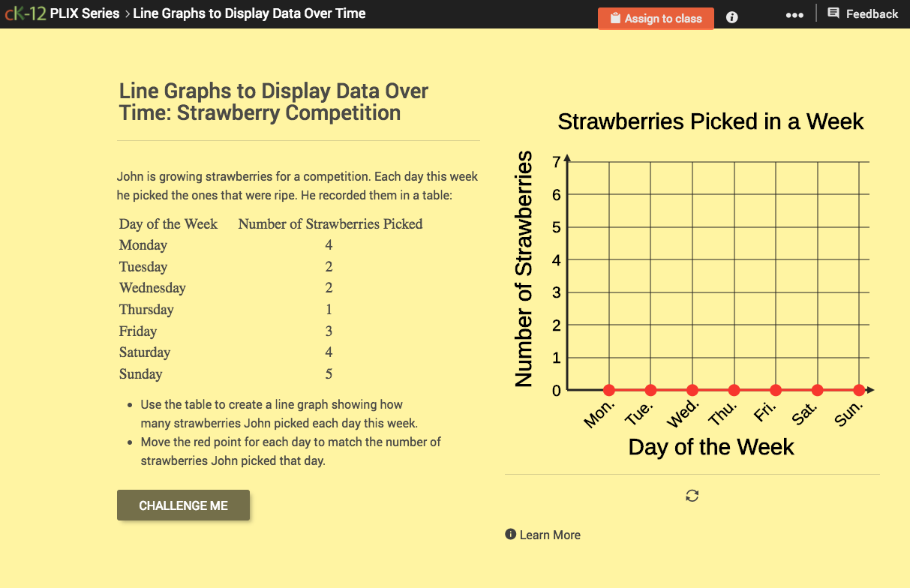Click the Feedback link

pos(870,13)
